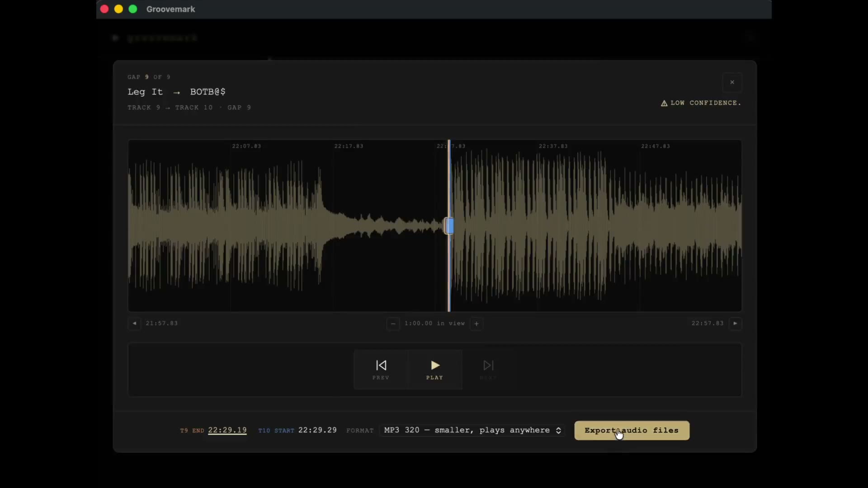Click the low confidence warning icon
Screen dimensions: 868x488
(664, 103)
